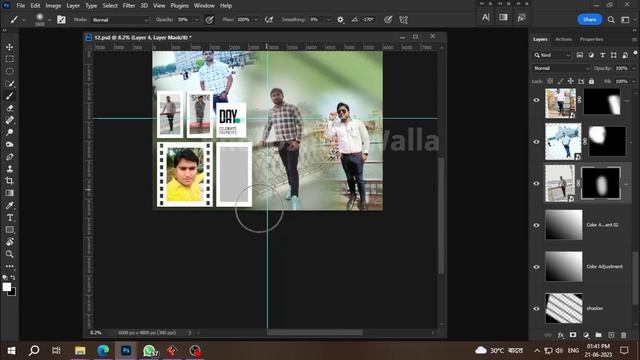Hide the topmost masked layer
The image size is (640, 360).
(x=536, y=100)
